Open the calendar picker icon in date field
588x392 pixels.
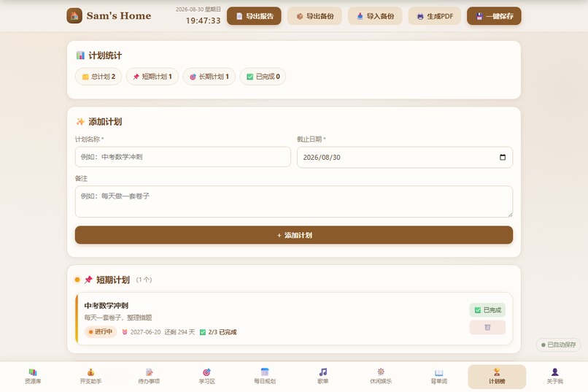503,157
